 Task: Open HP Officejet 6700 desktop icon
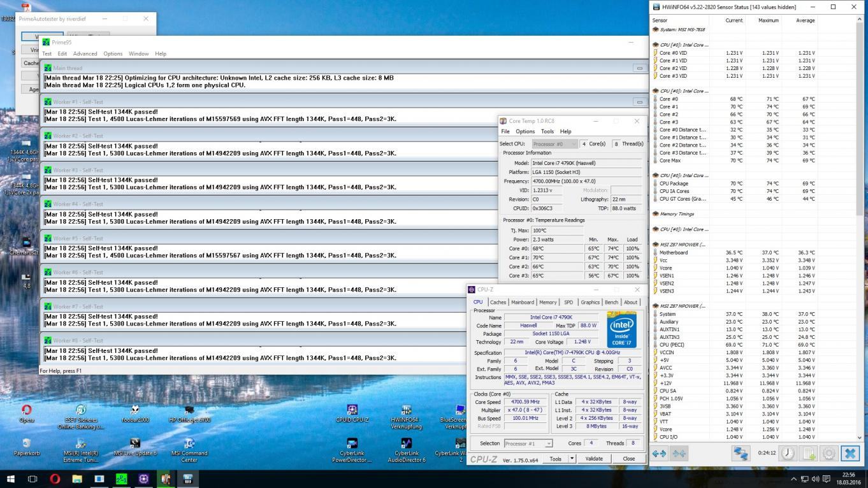pos(189,413)
